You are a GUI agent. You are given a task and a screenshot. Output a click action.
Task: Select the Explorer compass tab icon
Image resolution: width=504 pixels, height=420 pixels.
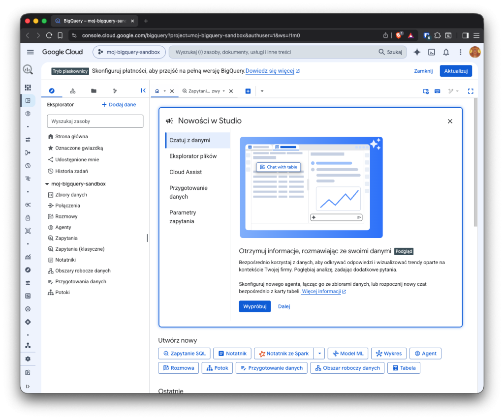52,91
